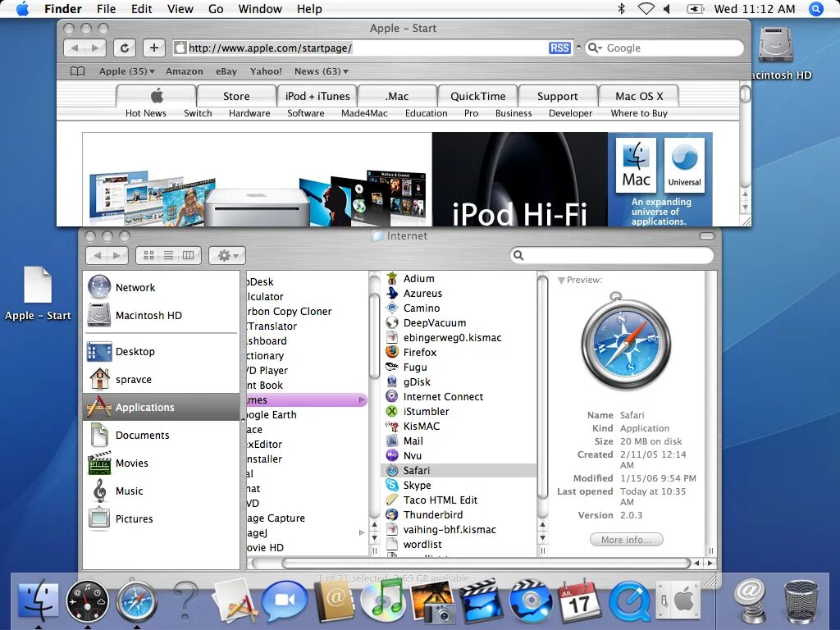Viewport: 840px width, 630px height.
Task: Collapse the Preview section disclosure triangle
Action: point(561,279)
